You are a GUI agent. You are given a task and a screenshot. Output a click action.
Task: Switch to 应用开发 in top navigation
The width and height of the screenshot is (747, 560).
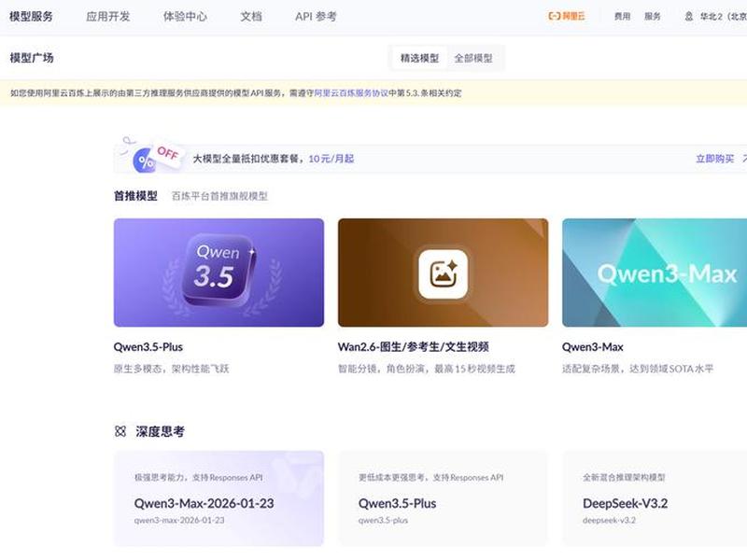pyautogui.click(x=107, y=16)
